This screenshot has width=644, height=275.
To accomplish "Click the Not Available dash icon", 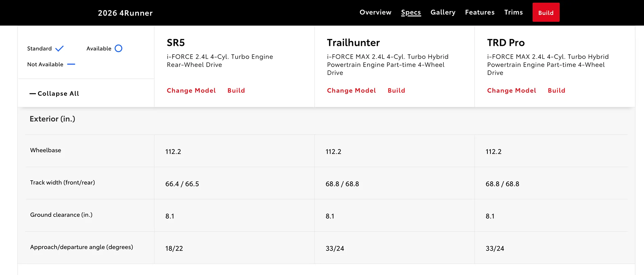I will click(71, 64).
